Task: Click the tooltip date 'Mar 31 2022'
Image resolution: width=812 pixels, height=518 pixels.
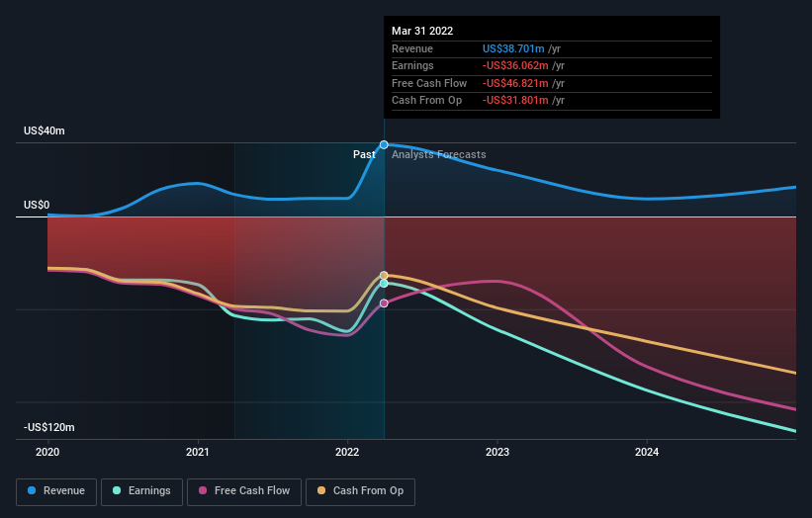Action: [x=422, y=31]
